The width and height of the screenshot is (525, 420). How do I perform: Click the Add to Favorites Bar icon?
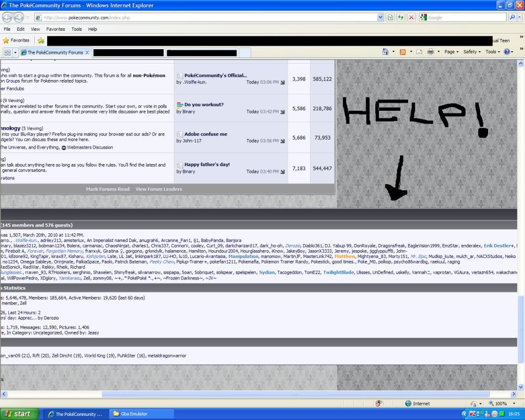[x=41, y=41]
